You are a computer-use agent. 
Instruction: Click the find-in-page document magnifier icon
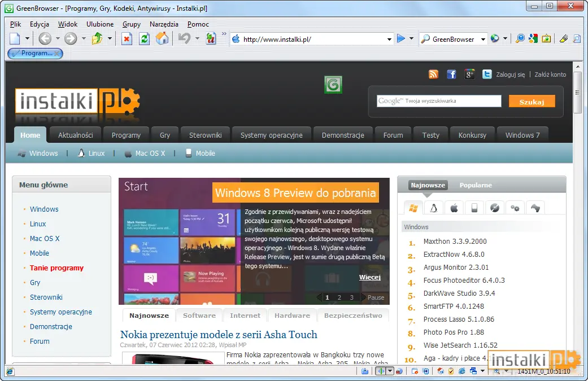[577, 38]
